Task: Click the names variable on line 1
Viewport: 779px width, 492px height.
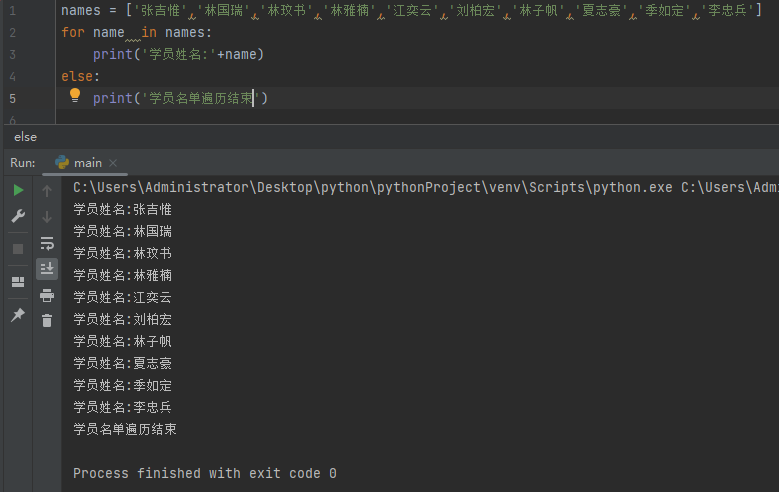Action: point(81,10)
